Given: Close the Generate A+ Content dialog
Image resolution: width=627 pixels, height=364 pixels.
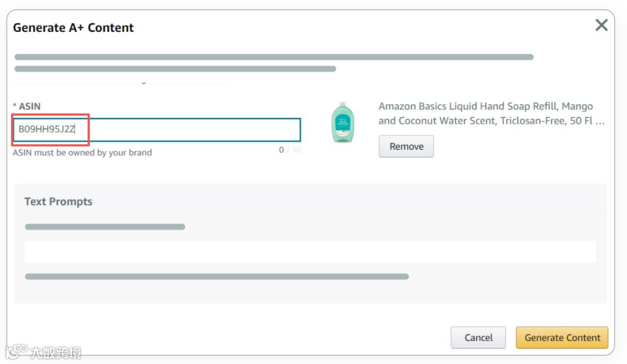Looking at the screenshot, I should coord(601,25).
